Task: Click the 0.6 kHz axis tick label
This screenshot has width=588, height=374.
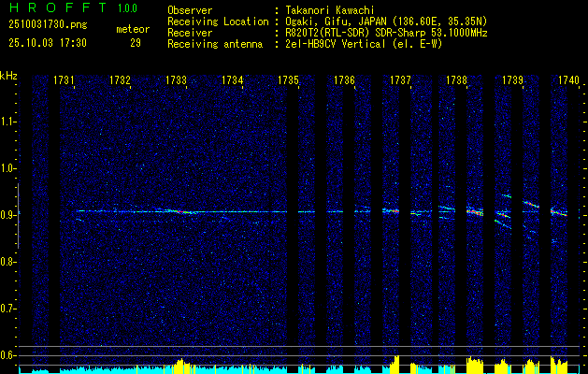Action: click(8, 355)
